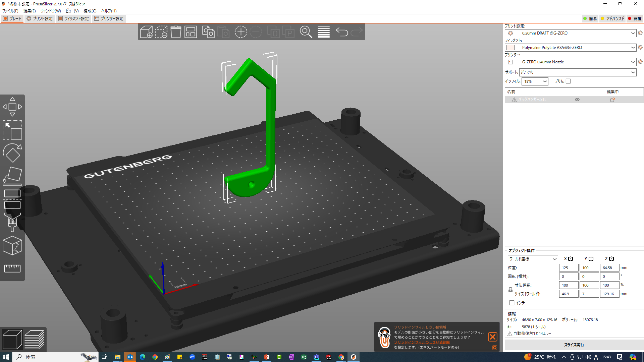This screenshot has width=644, height=362.
Task: Open the ファイル(F) menu
Action: (x=10, y=11)
